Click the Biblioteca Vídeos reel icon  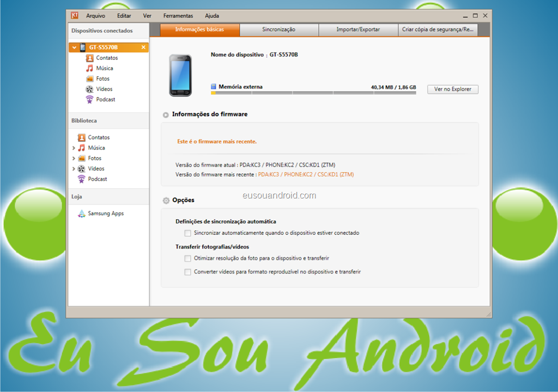pos(82,168)
